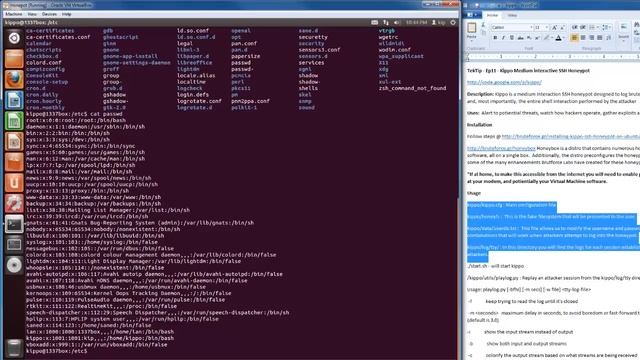Open the font size dropdown
This screenshot has height=360, width=640.
(x=547, y=27)
